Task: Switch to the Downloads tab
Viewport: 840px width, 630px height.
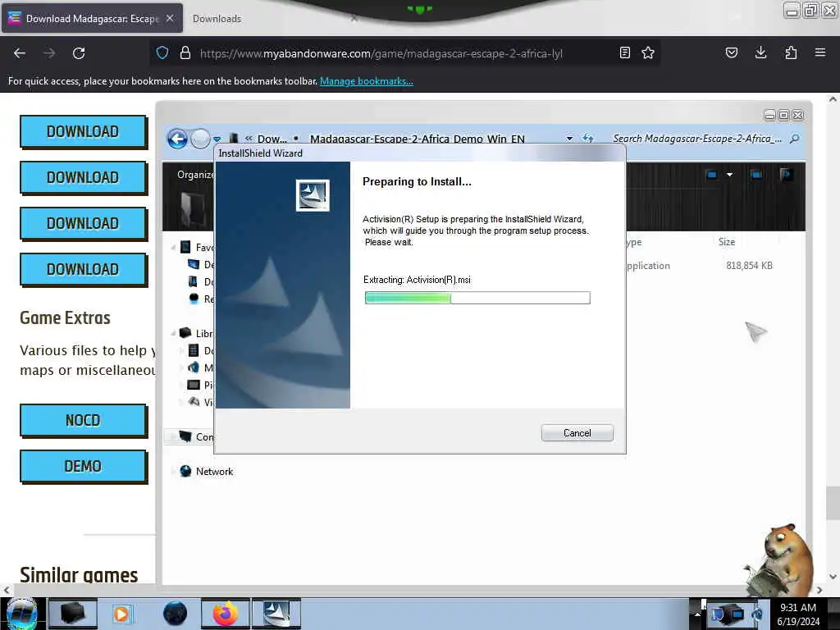Action: (217, 19)
